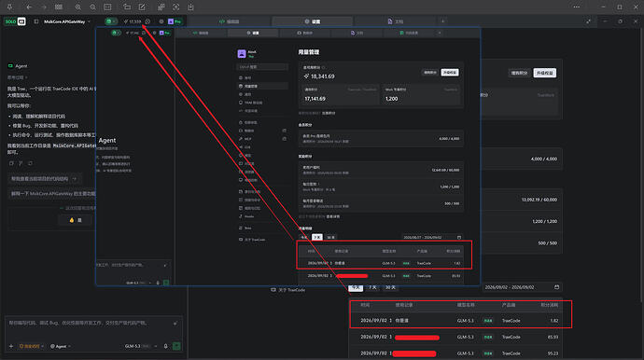The width and height of the screenshot is (644, 360).
Task: Click 升级权益 button in background window
Action: coord(545,73)
